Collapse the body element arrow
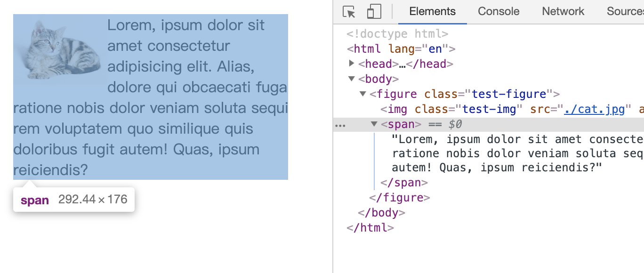Viewport: 644px width, 273px height. point(352,79)
